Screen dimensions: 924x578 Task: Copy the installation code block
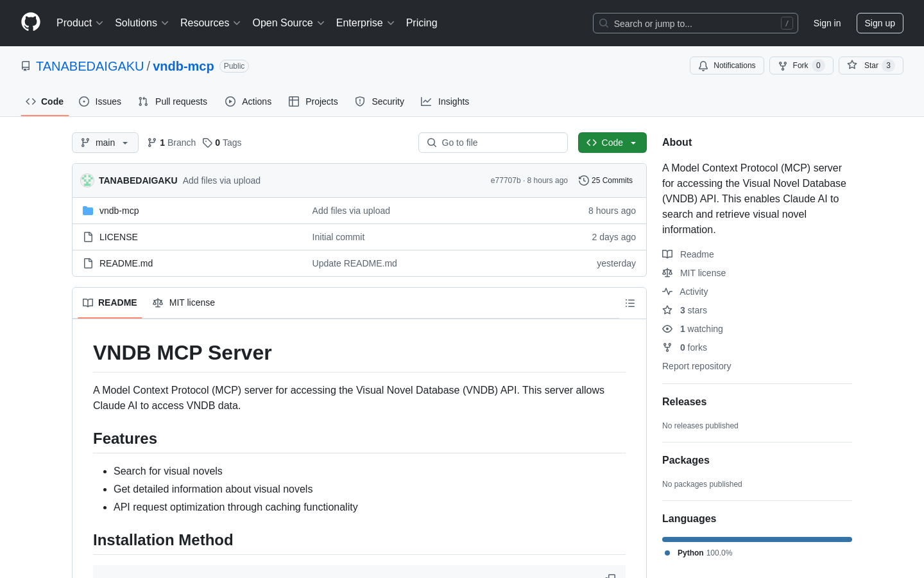(610, 575)
